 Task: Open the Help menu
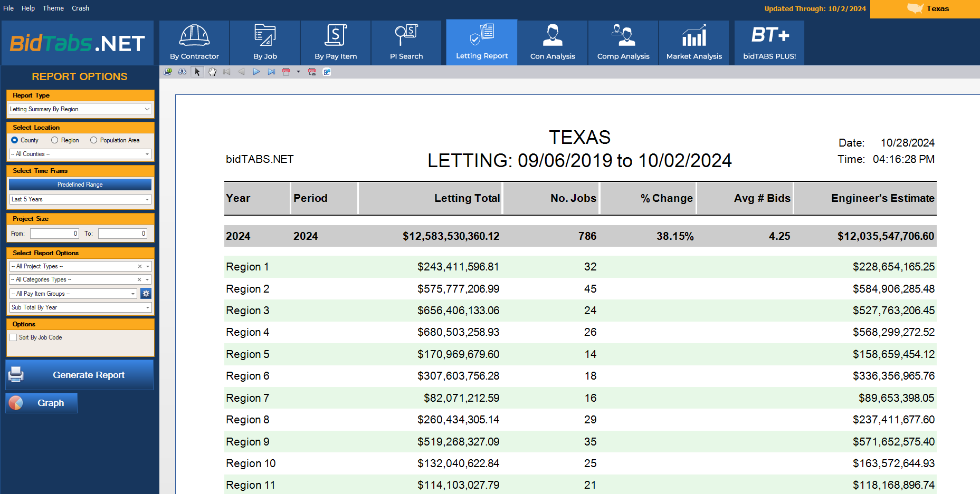(x=28, y=8)
